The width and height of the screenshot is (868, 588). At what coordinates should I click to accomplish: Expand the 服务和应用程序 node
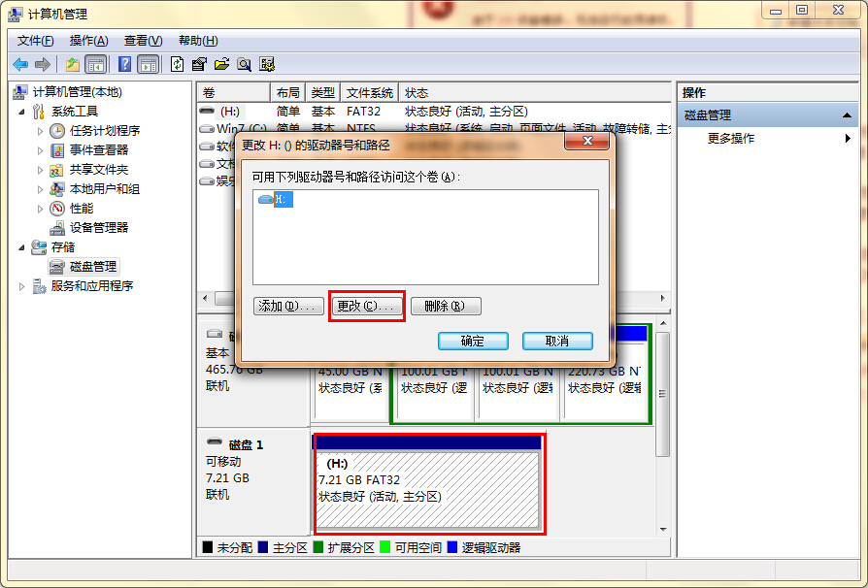pyautogui.click(x=21, y=286)
